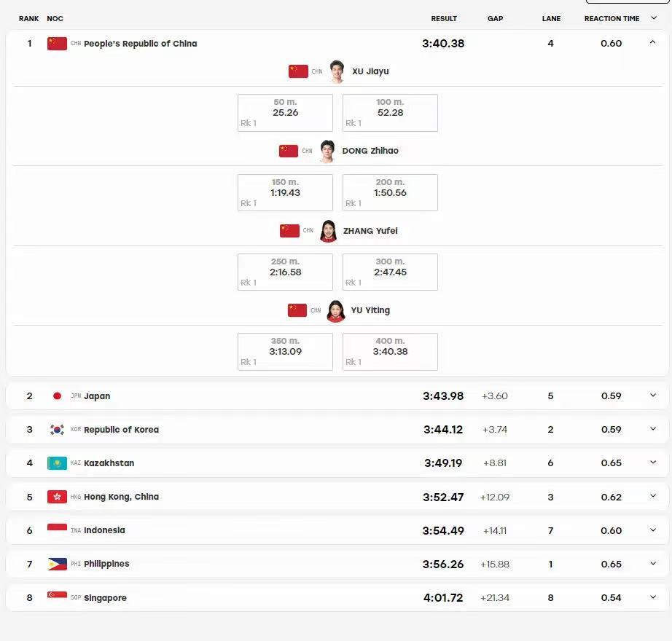Click the 200 m. split box showing 1:50.56
The width and height of the screenshot is (672, 641).
(390, 193)
